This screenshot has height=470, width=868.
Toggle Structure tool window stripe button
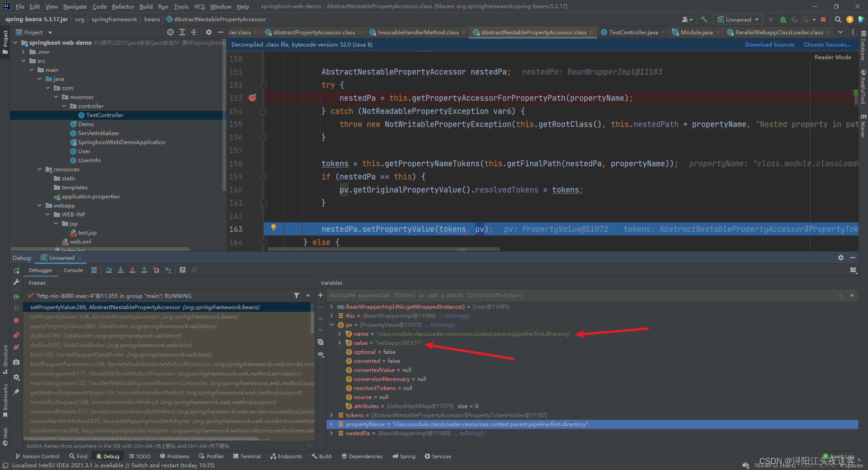5,359
